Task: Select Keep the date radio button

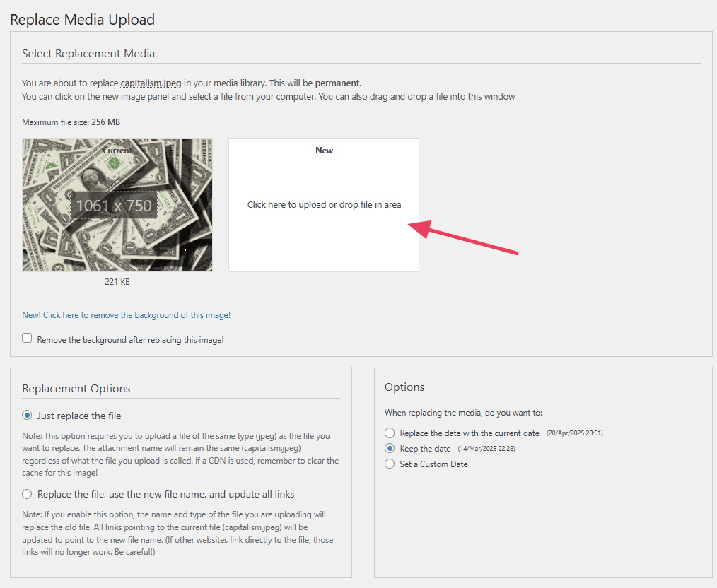Action: (390, 448)
